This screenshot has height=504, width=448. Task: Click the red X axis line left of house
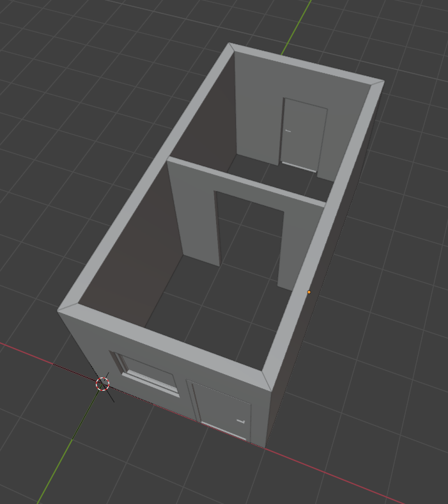(38, 357)
